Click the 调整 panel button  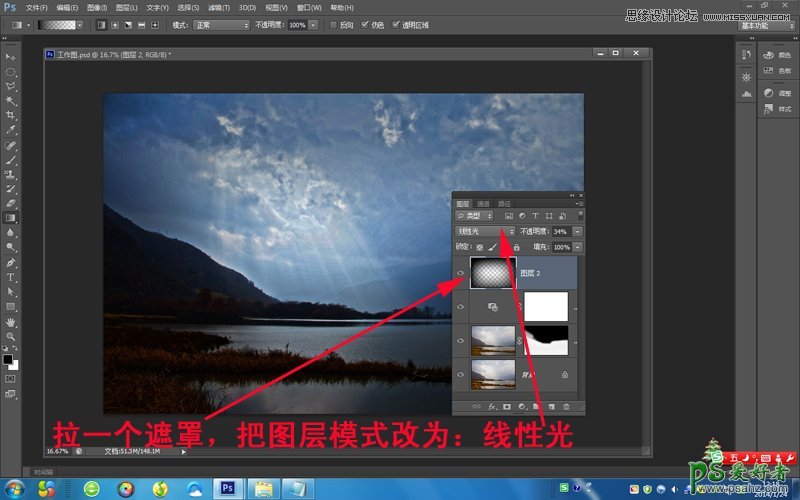click(773, 93)
